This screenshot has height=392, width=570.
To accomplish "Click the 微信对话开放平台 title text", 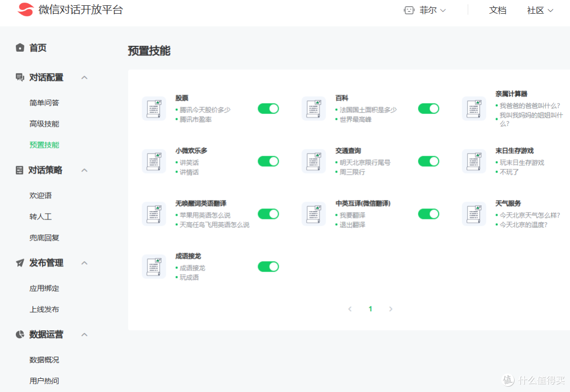I will (81, 10).
